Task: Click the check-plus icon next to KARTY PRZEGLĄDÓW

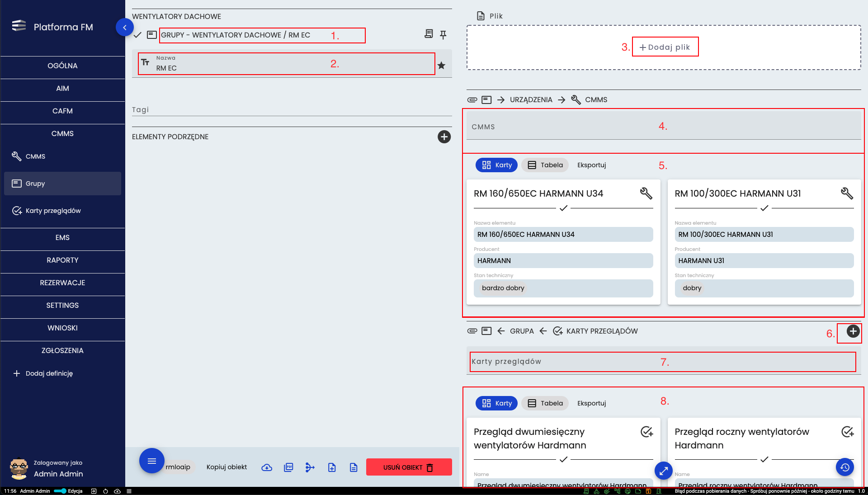Action: pos(558,331)
